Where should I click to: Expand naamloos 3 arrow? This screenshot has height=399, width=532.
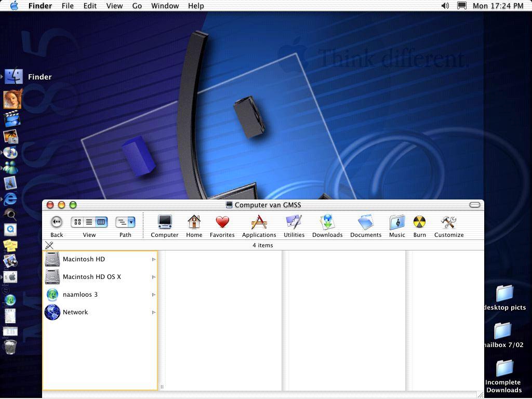tap(154, 295)
